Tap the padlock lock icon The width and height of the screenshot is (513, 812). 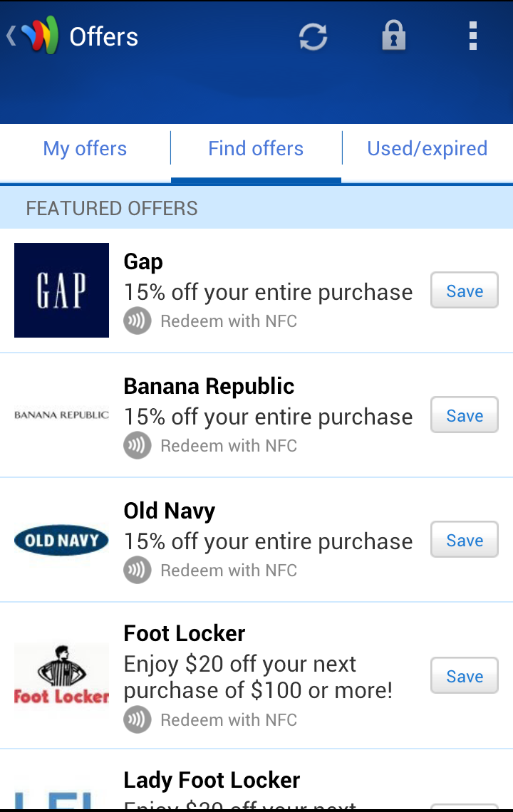pyautogui.click(x=393, y=36)
